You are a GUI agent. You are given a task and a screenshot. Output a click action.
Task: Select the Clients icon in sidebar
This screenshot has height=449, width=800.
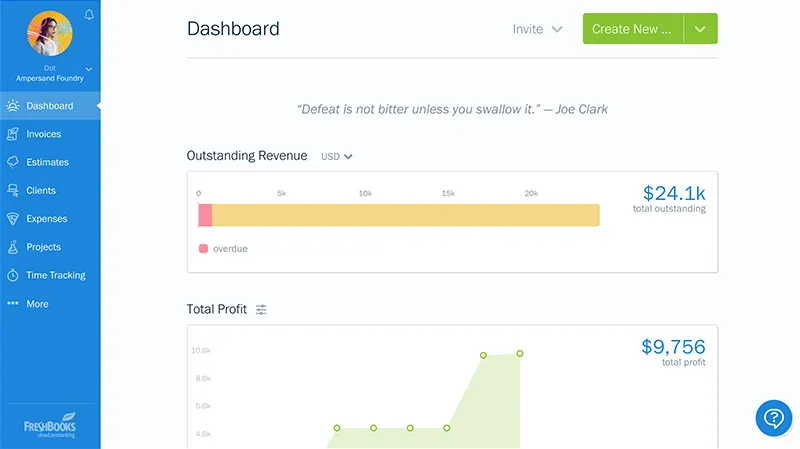(x=13, y=190)
